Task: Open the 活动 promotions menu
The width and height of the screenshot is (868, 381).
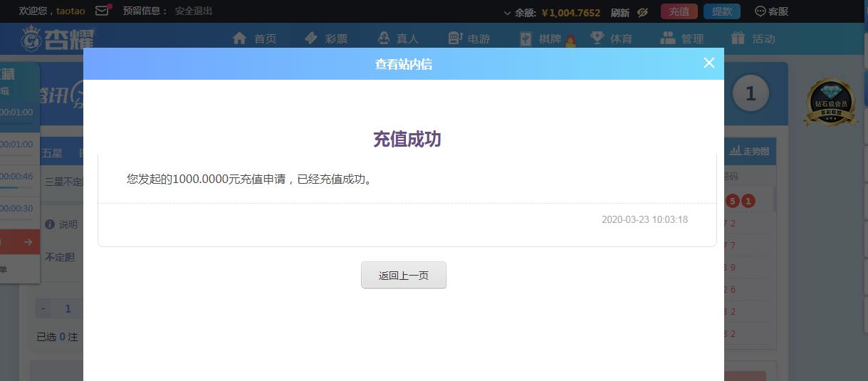Action: coord(753,38)
